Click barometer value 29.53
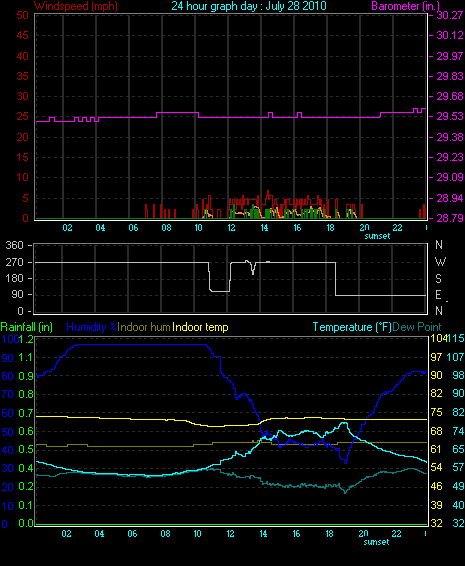Viewport: 465px width, 566px height. [x=450, y=117]
